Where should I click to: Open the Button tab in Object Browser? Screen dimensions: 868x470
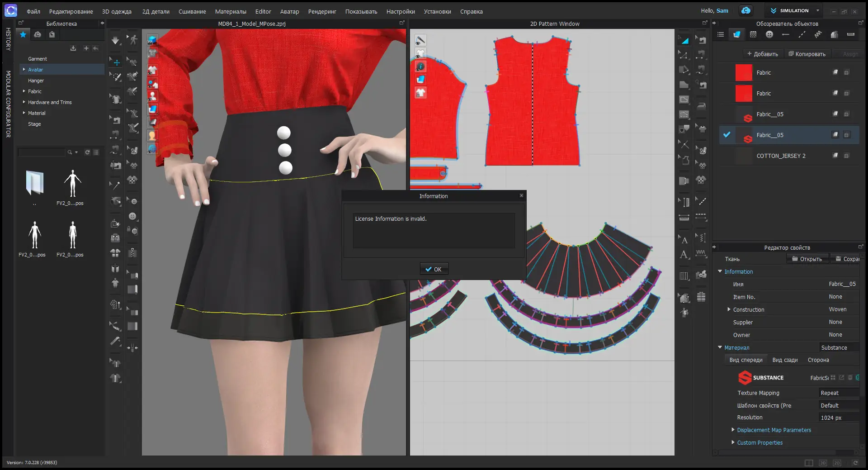[x=769, y=34]
